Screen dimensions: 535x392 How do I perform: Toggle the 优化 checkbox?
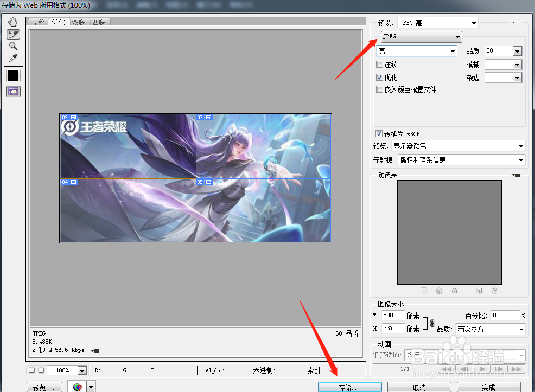379,78
